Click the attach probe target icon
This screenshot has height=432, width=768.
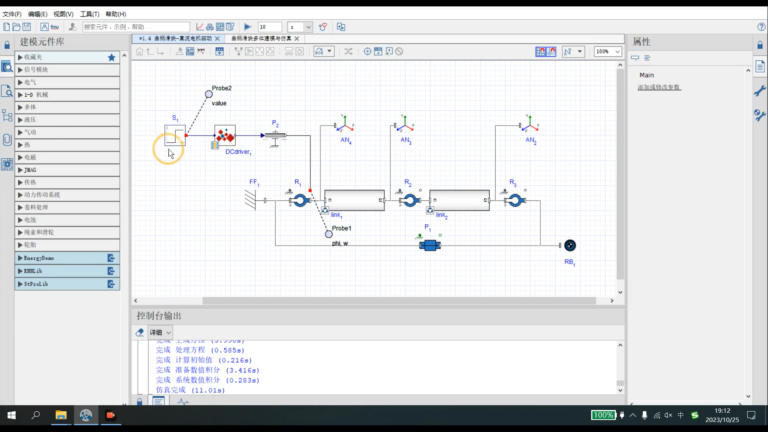[x=367, y=51]
